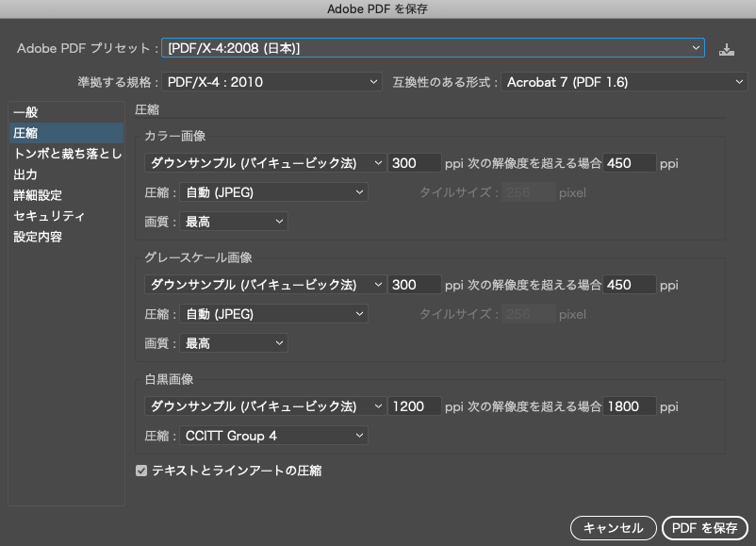This screenshot has width=756, height=546.
Task: Open the 出力 section in sidebar
Action: pos(67,174)
